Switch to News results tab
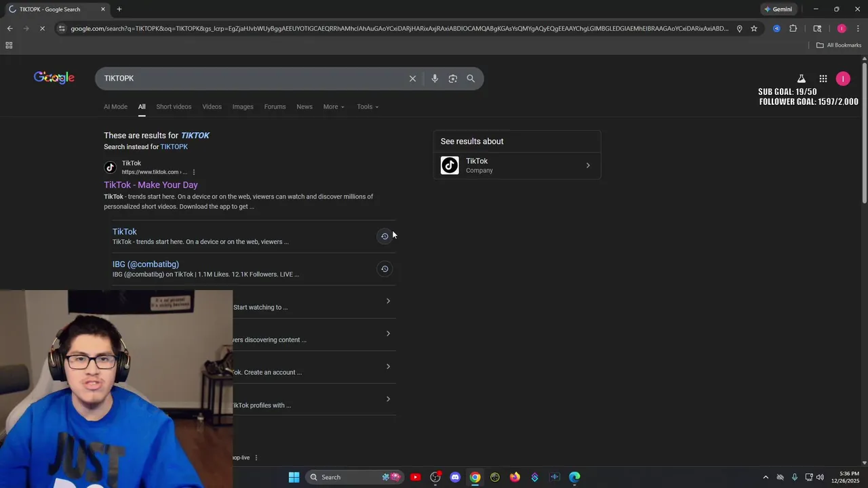 click(x=304, y=106)
